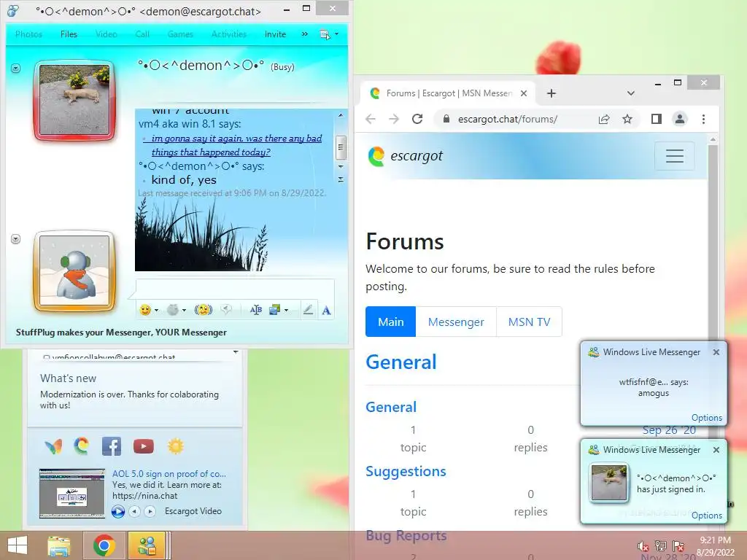Open the greyed wink picker icon
Screen dimensions: 747x560
point(172,310)
